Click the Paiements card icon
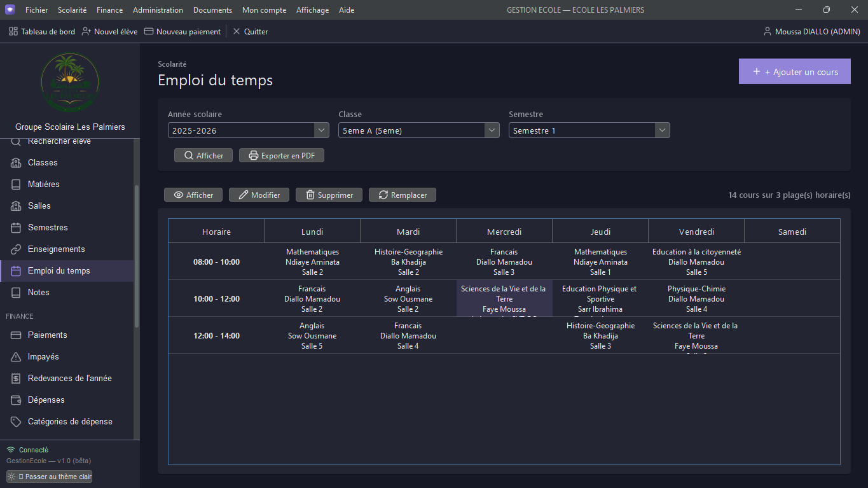Image resolution: width=868 pixels, height=488 pixels. [x=16, y=335]
